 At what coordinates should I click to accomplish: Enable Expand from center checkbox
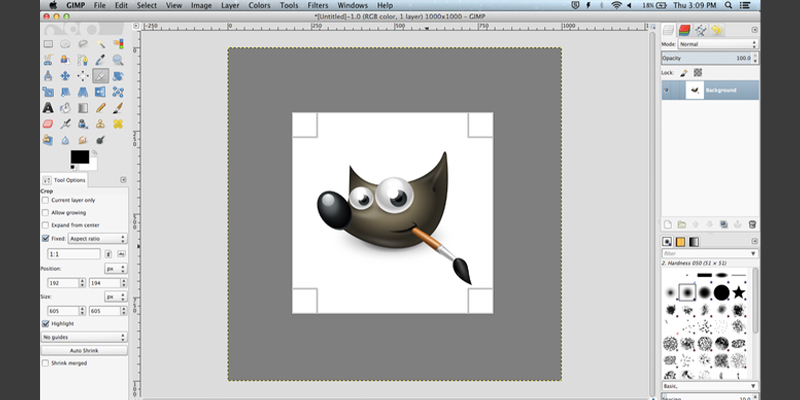[x=45, y=225]
